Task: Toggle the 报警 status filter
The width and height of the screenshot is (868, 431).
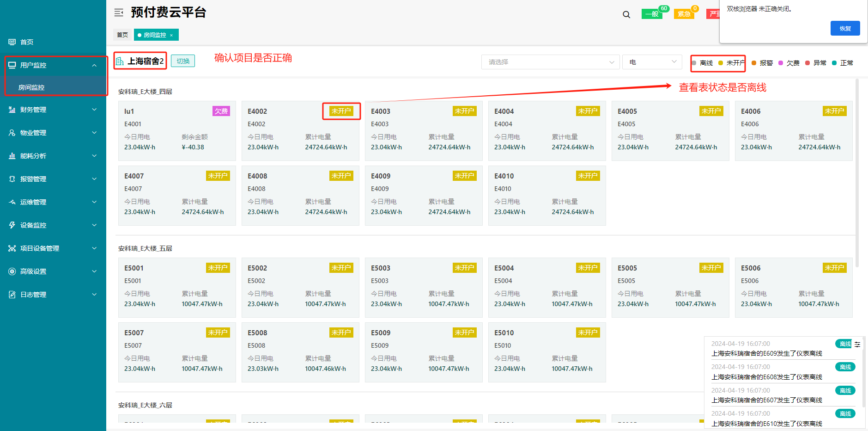Action: (762, 63)
